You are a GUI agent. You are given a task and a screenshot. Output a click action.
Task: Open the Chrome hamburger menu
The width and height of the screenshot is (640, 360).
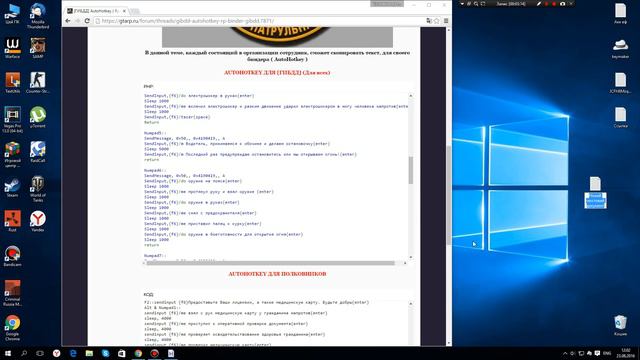(x=446, y=21)
